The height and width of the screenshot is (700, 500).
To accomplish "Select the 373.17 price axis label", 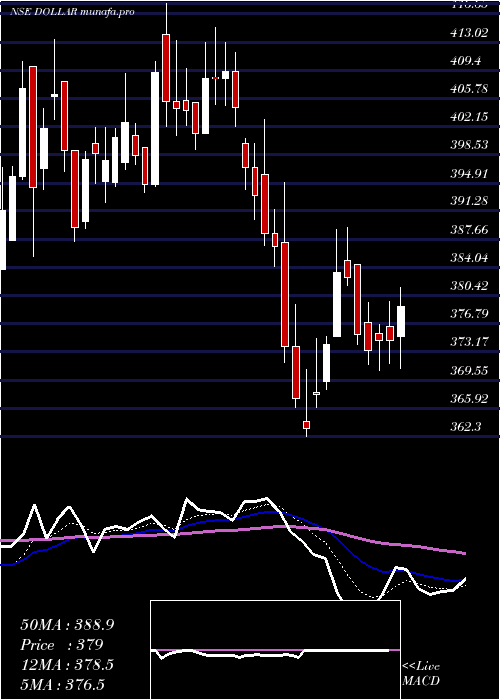I will point(469,342).
